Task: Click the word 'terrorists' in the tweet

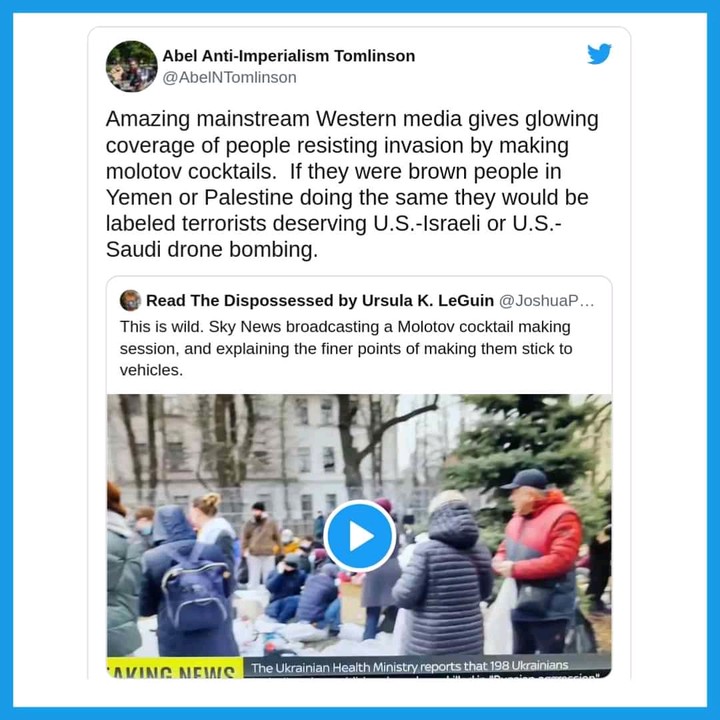Action: tap(224, 224)
